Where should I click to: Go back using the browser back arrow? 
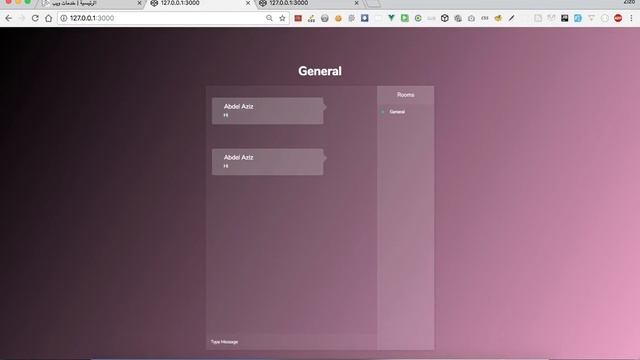tap(9, 18)
